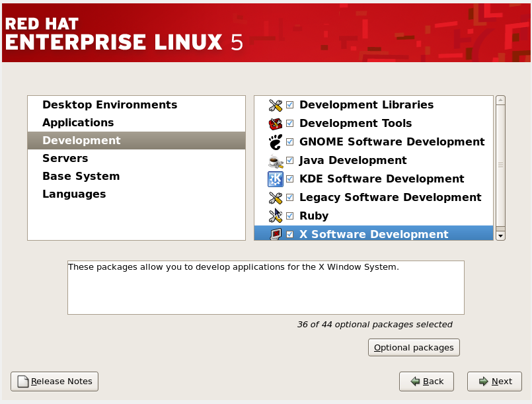This screenshot has width=532, height=404.
Task: Click the Legacy Software Development tools icon
Action: (x=275, y=198)
